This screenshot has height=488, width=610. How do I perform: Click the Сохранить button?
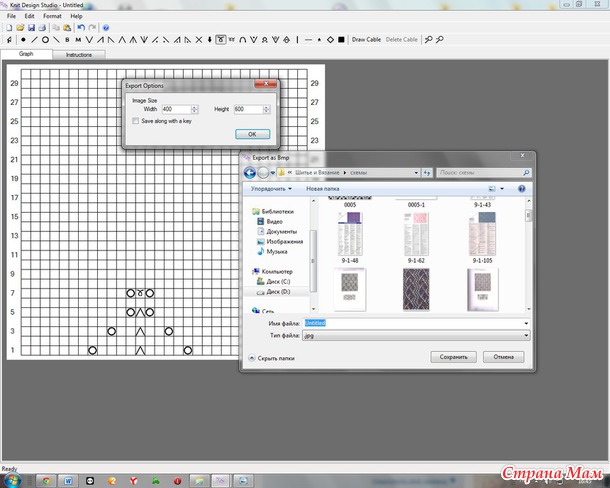tap(454, 357)
